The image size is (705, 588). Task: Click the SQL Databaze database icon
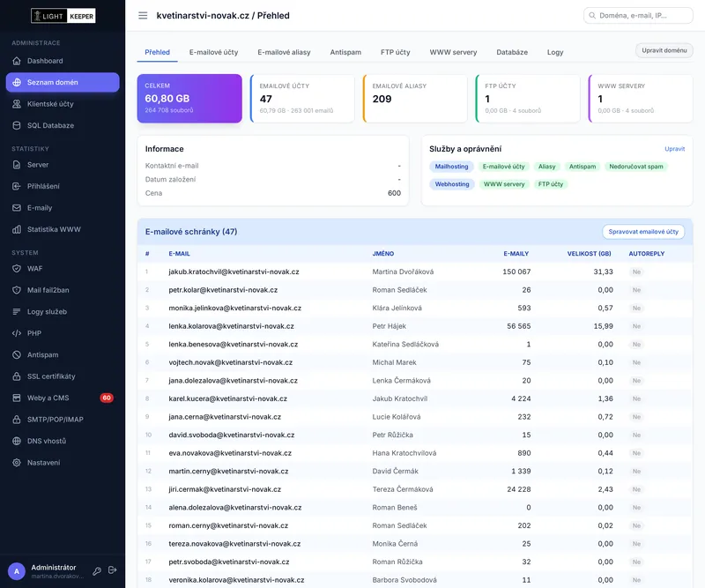[17, 125]
